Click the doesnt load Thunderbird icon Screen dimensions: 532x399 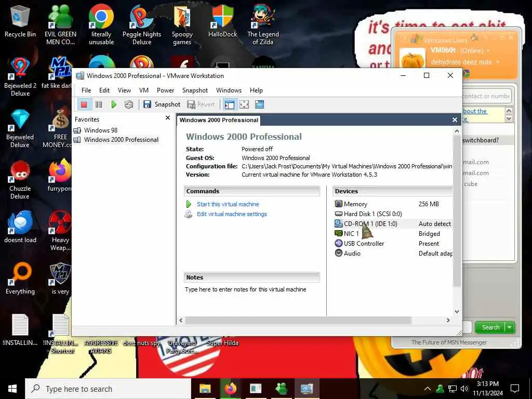[x=20, y=227]
